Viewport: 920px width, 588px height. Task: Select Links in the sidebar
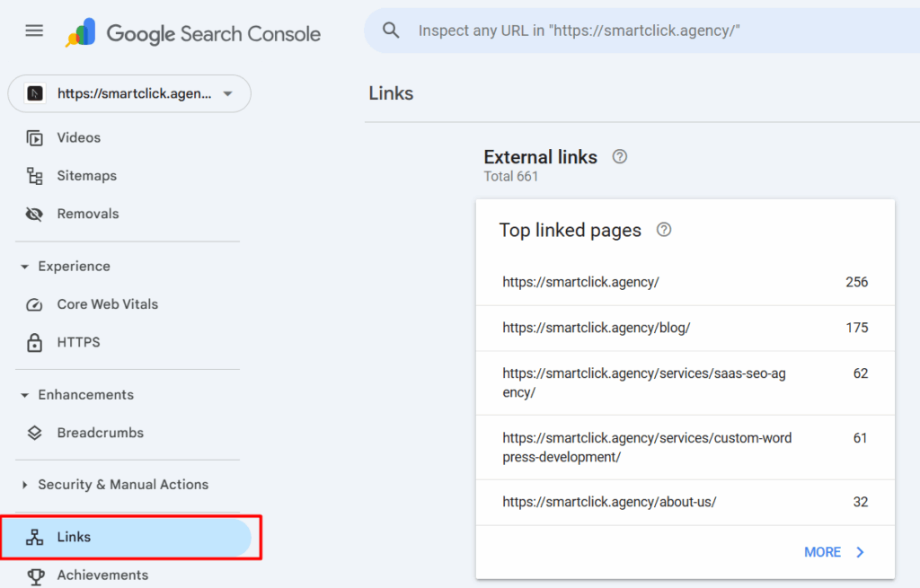pos(127,537)
